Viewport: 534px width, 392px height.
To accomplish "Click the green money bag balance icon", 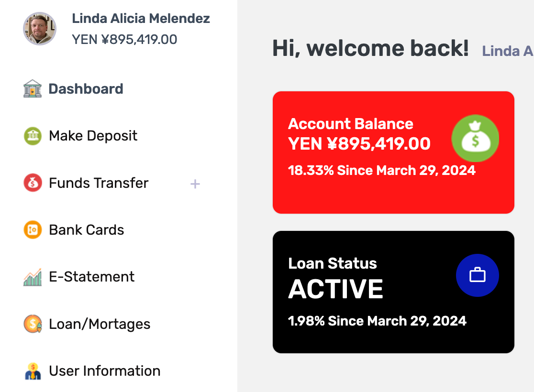I will [476, 139].
